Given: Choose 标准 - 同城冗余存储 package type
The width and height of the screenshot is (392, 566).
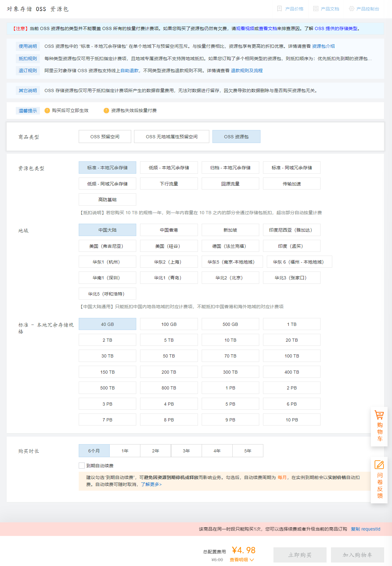Looking at the screenshot, I should pyautogui.click(x=292, y=168).
